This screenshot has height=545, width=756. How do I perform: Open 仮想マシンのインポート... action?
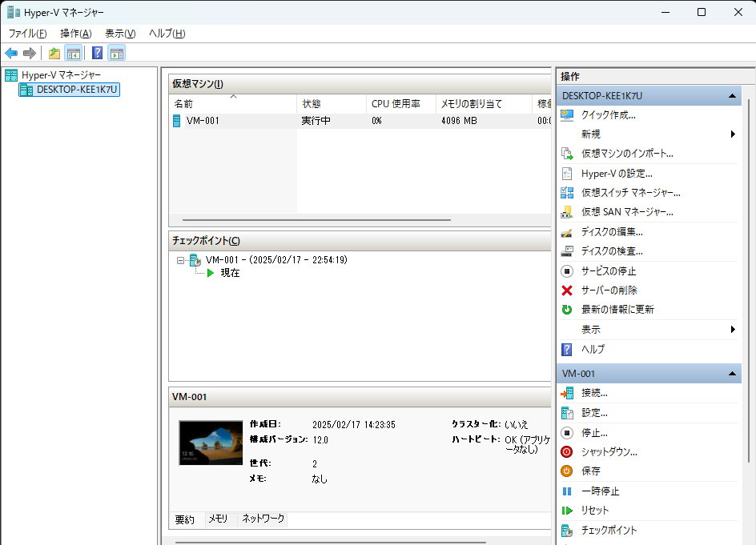point(627,154)
